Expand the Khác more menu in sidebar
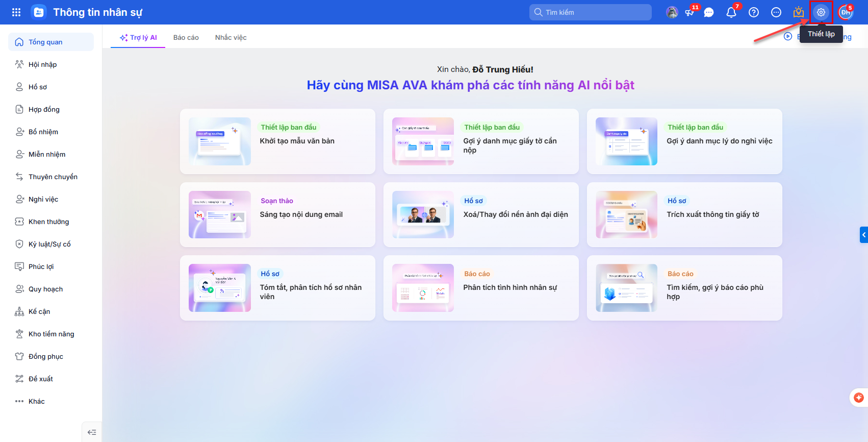 51,401
